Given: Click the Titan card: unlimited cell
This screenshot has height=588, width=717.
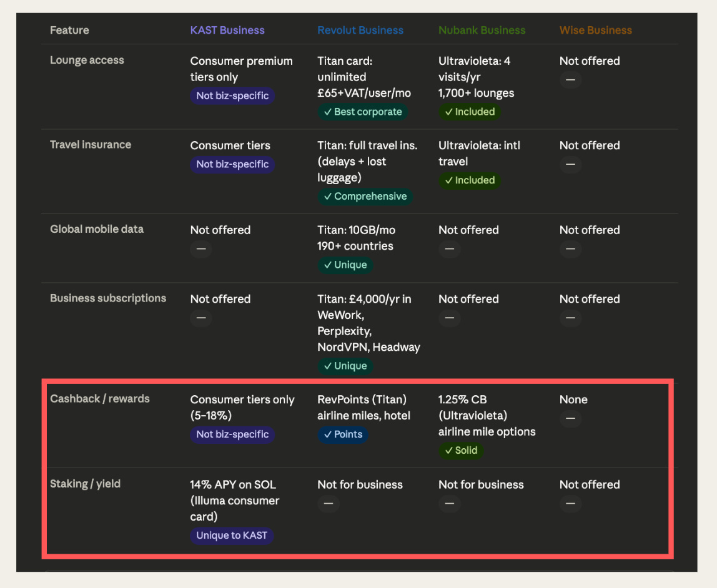Looking at the screenshot, I should pos(364,77).
